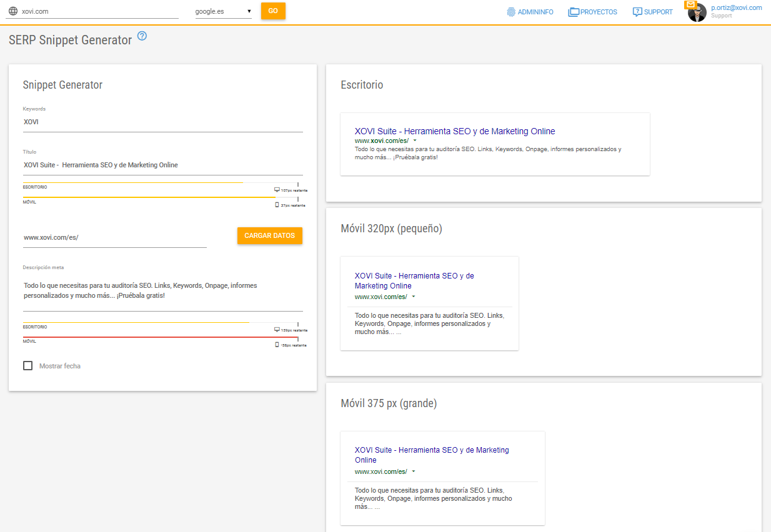Click the description Escritorio length bar
Image resolution: width=771 pixels, height=532 pixels.
(161, 323)
